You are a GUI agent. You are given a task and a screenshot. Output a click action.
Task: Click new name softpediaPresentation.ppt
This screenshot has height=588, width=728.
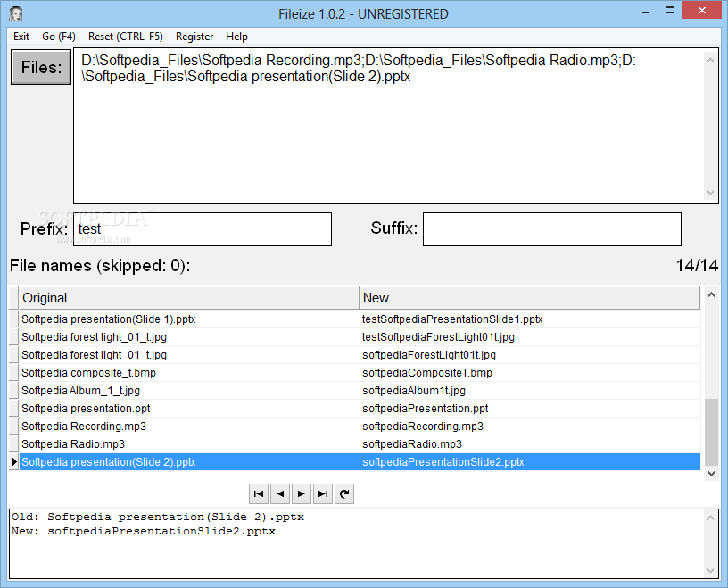point(530,409)
